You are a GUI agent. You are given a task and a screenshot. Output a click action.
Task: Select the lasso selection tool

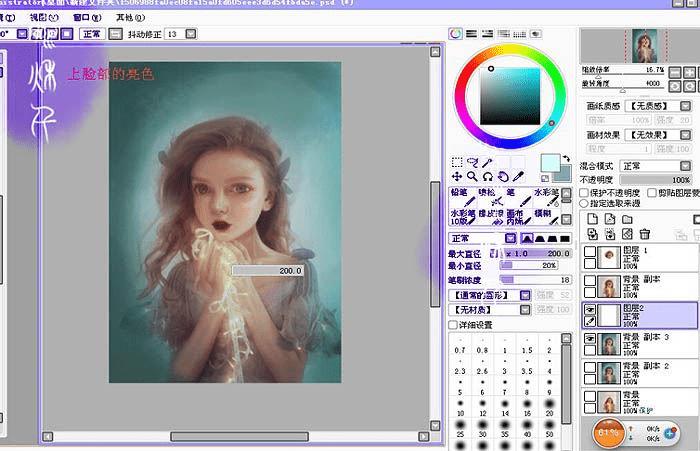(472, 162)
